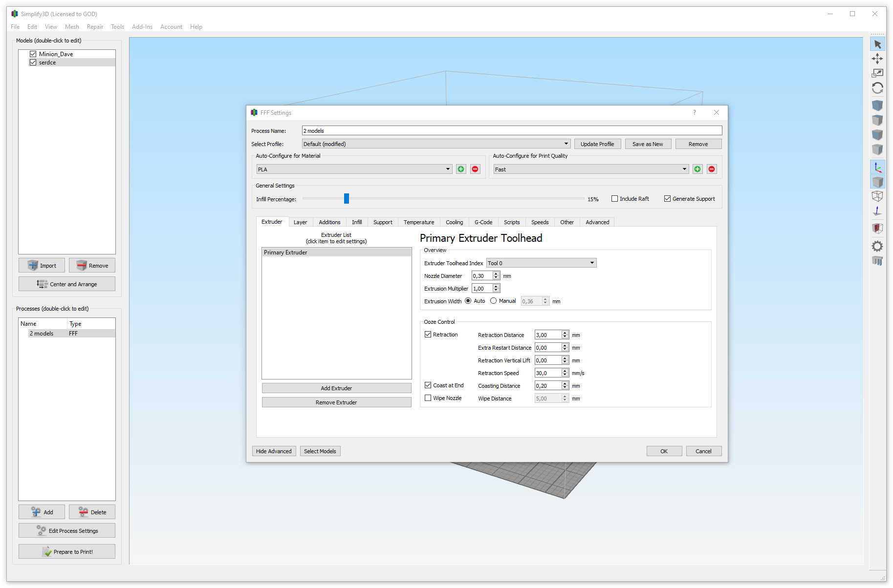Open the Extruder Toolhead Index dropdown
This screenshot has width=893, height=588.
(541, 263)
